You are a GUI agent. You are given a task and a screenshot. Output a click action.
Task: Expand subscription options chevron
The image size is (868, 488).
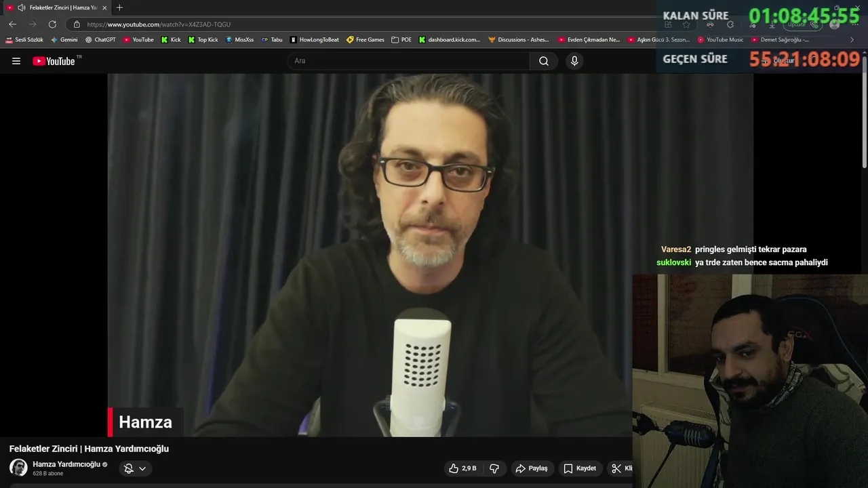(x=142, y=468)
